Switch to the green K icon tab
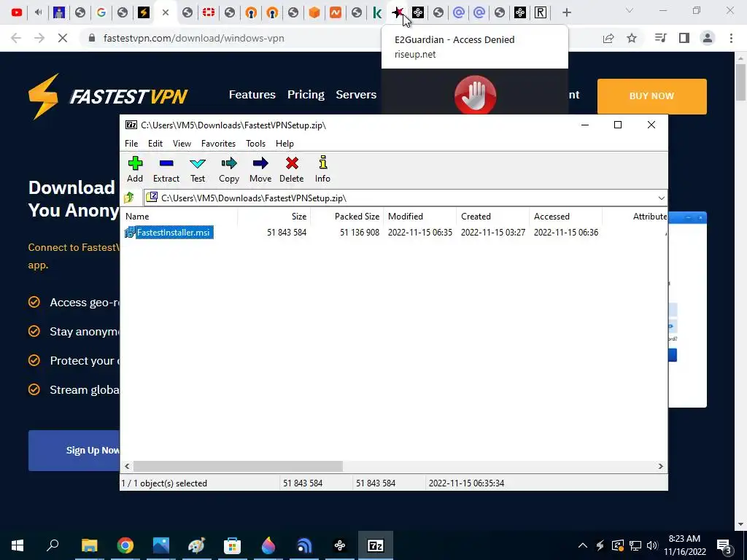 (x=377, y=12)
